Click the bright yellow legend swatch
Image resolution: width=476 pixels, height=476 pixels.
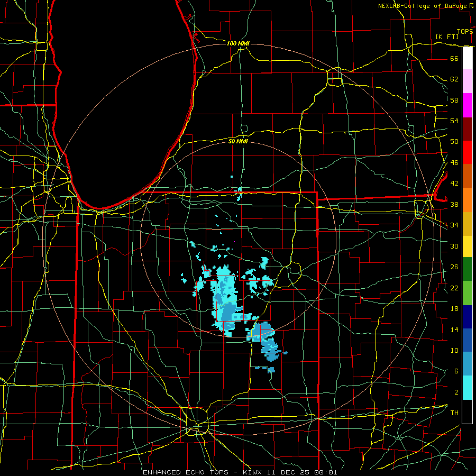(467, 246)
